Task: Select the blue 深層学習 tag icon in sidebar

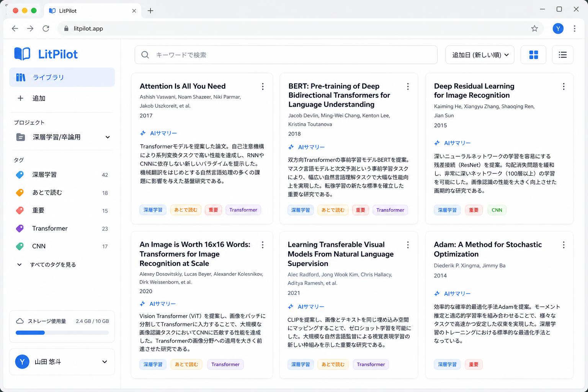Action: 20,175
